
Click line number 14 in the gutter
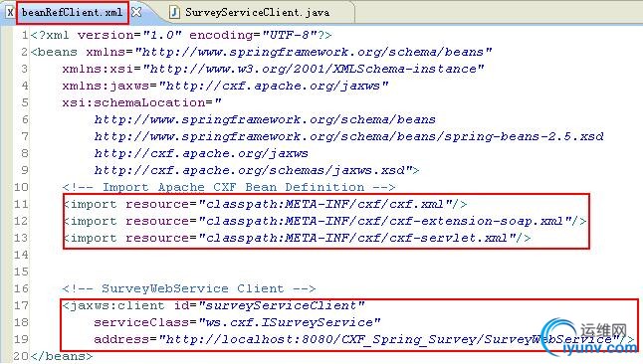point(21,255)
